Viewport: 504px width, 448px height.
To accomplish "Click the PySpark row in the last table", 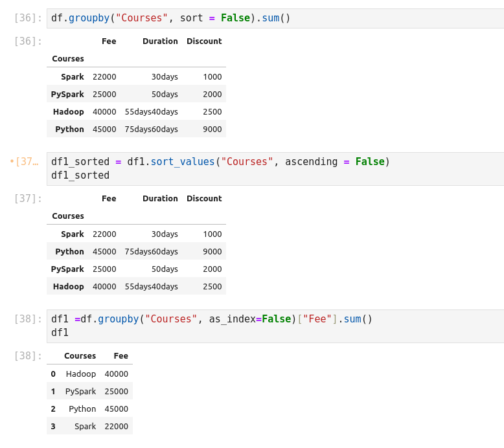I will pyautogui.click(x=80, y=392).
